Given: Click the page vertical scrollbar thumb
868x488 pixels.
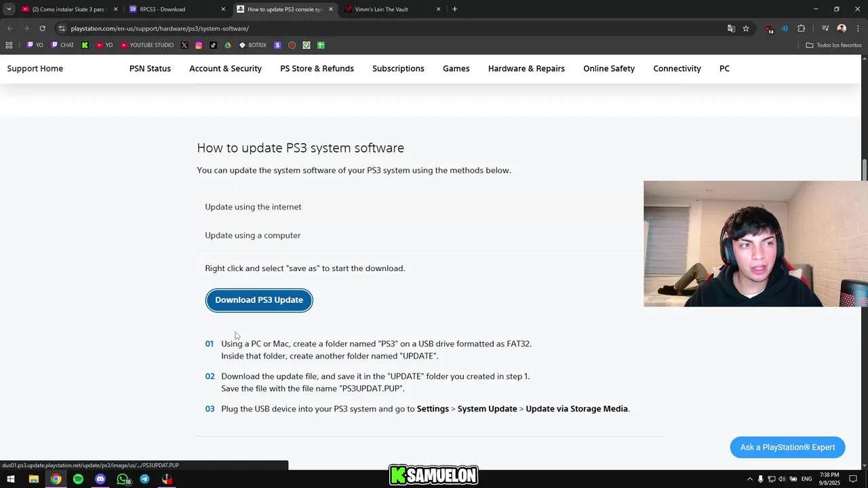Looking at the screenshot, I should coord(865,169).
